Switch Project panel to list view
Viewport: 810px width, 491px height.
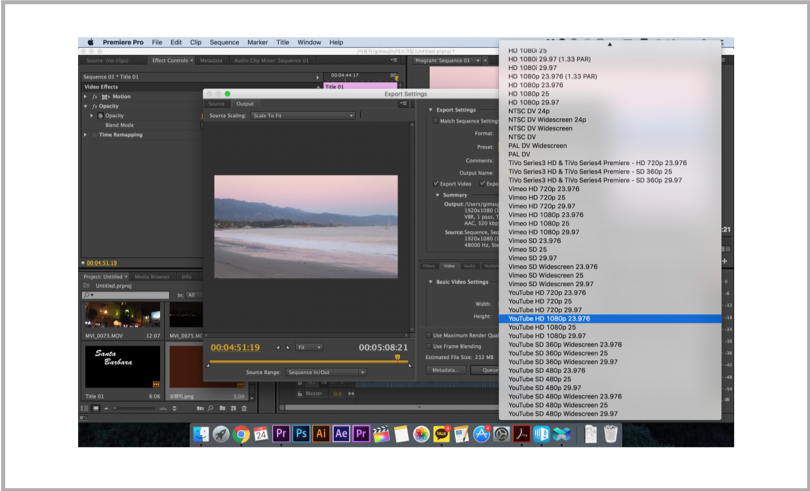(x=86, y=408)
